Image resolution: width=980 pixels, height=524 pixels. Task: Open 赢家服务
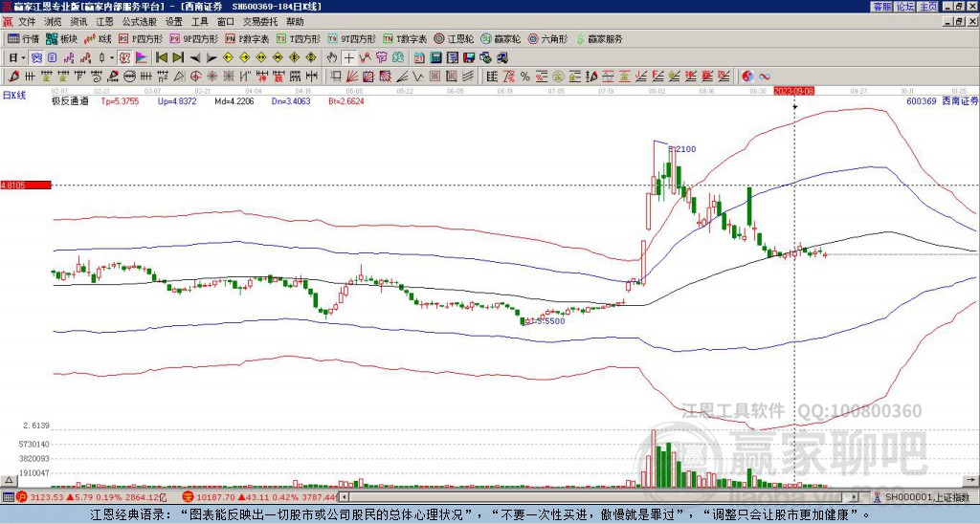(599, 38)
